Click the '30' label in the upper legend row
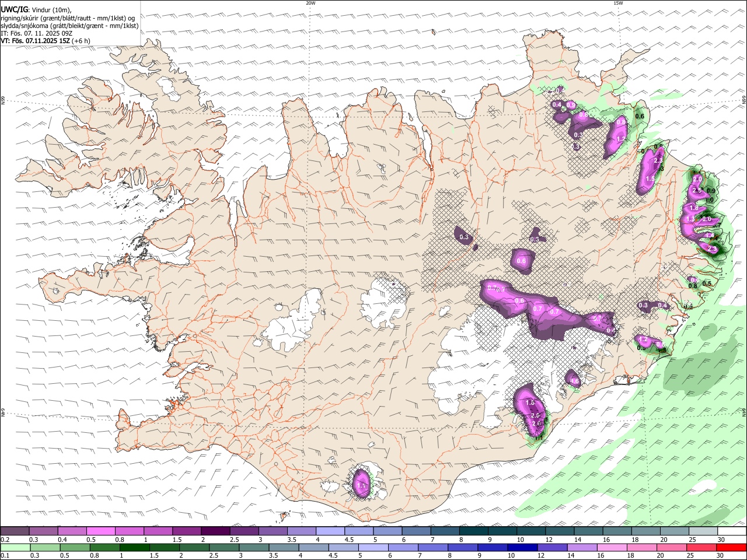The height and width of the screenshot is (560, 747). pyautogui.click(x=721, y=540)
